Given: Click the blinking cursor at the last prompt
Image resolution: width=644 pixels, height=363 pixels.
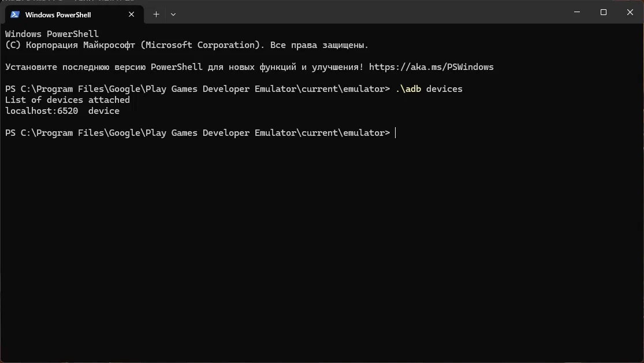Looking at the screenshot, I should tap(396, 133).
